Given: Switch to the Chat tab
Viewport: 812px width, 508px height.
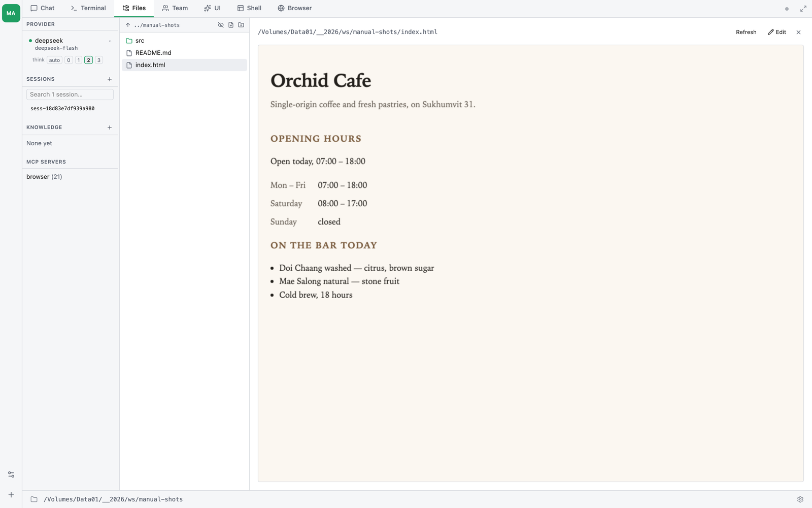Looking at the screenshot, I should tap(42, 8).
